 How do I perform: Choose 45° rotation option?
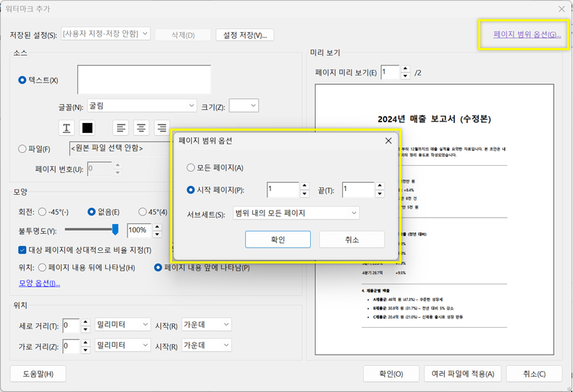point(143,212)
